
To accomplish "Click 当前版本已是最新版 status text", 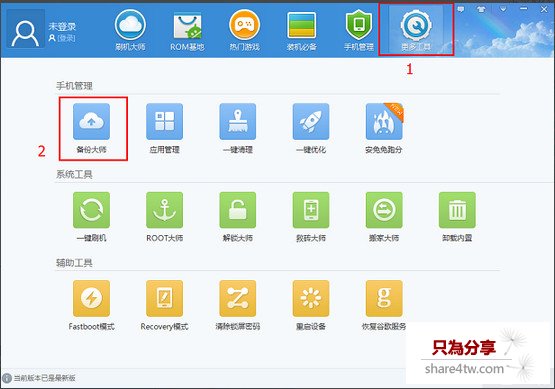I will click(x=45, y=378).
